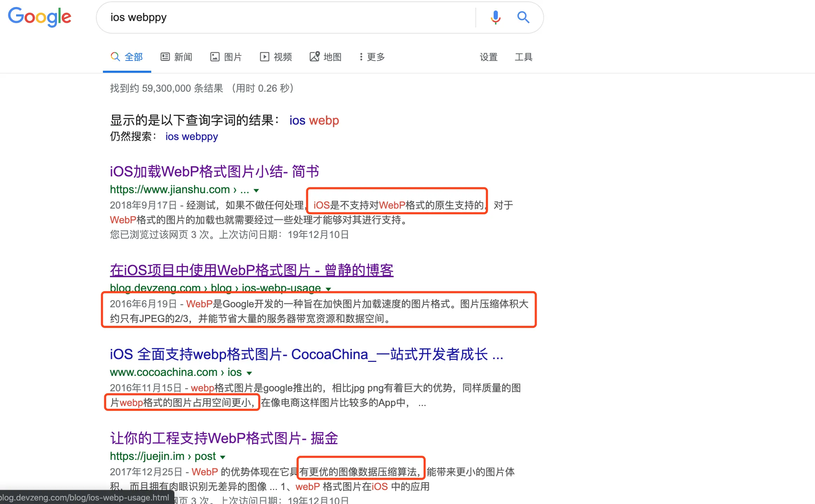Click the 更多 three-dot more icon
The image size is (815, 504).
pos(361,56)
